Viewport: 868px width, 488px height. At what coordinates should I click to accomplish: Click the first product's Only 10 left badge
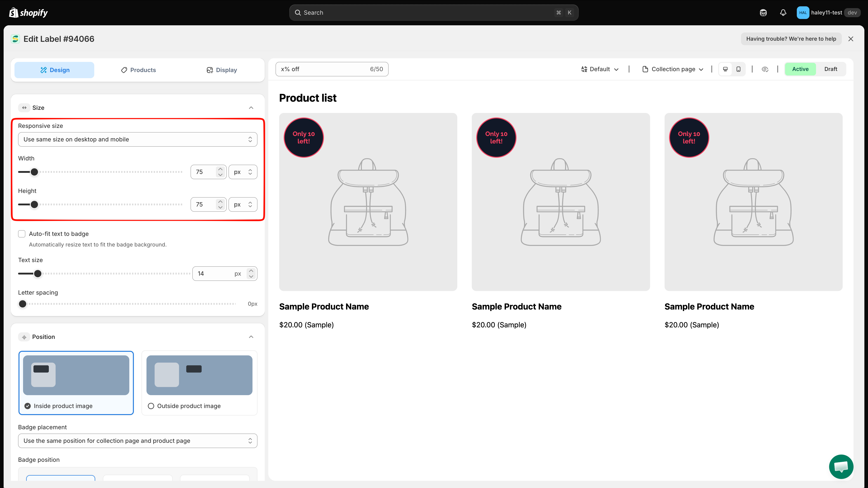[304, 137]
